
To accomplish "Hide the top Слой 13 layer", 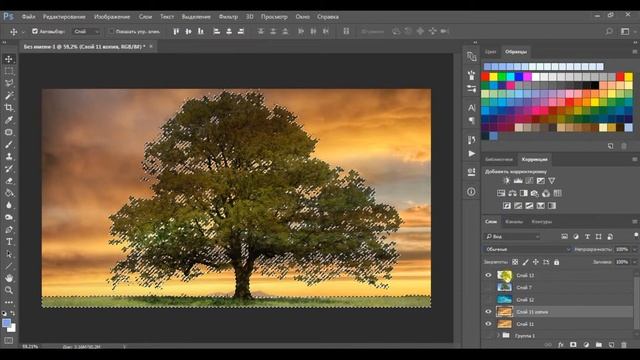I will (488, 276).
